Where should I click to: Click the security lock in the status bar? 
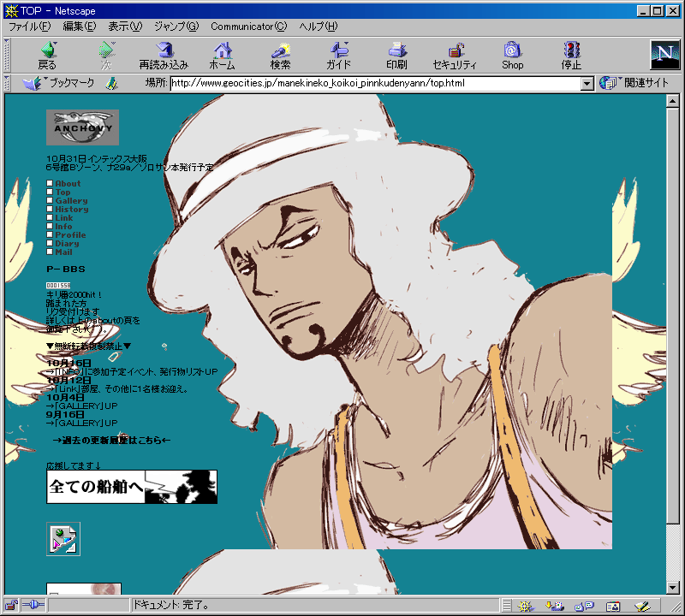click(x=11, y=605)
